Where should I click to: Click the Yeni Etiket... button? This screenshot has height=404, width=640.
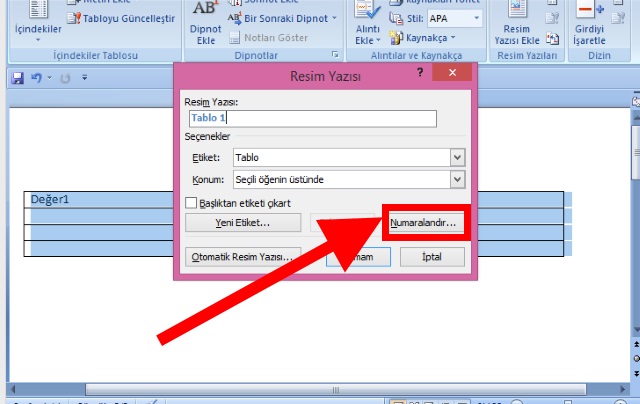[x=243, y=223]
